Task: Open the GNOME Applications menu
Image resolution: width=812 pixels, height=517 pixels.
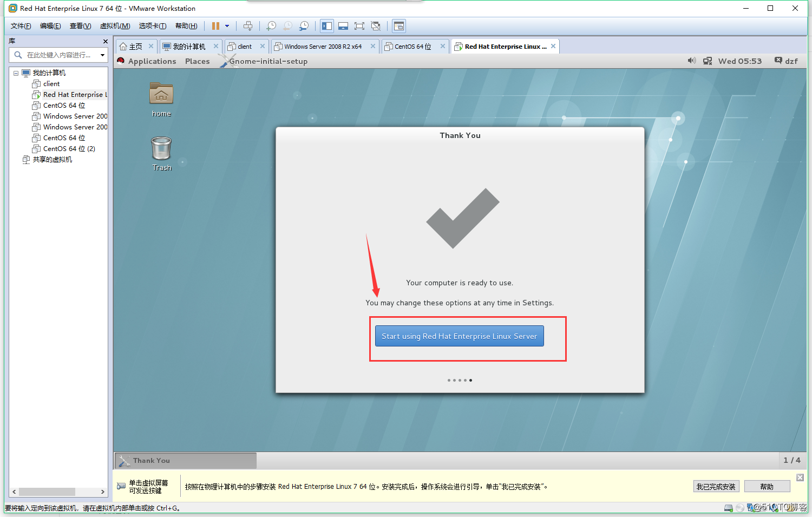Action: coord(147,61)
